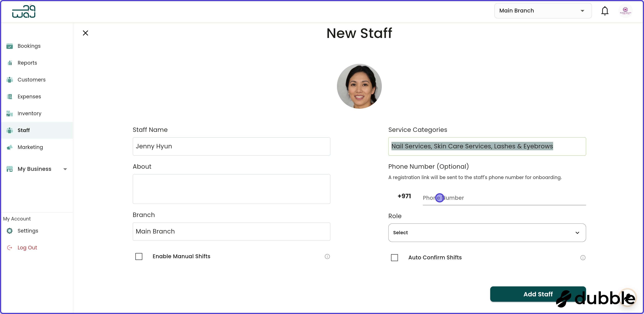Enable the Manual Shifts checkbox
The height and width of the screenshot is (314, 644).
(139, 256)
